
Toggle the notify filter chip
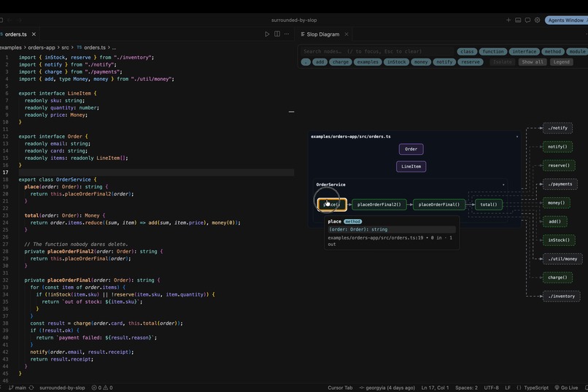444,62
